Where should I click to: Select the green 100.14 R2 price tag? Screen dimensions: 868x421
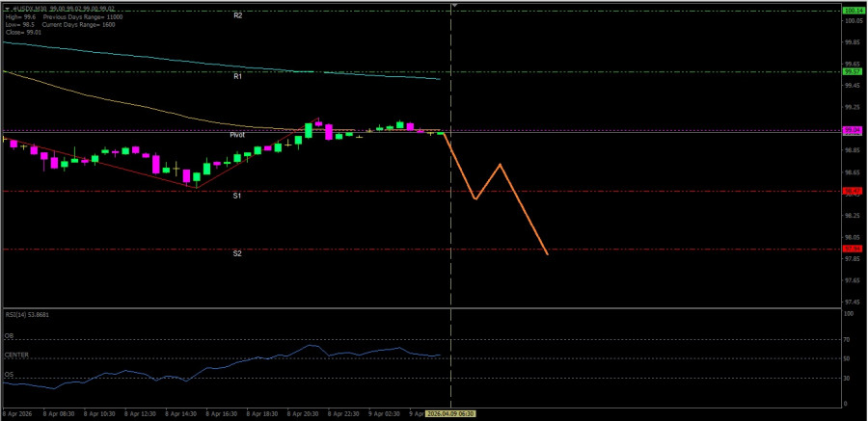(x=852, y=11)
